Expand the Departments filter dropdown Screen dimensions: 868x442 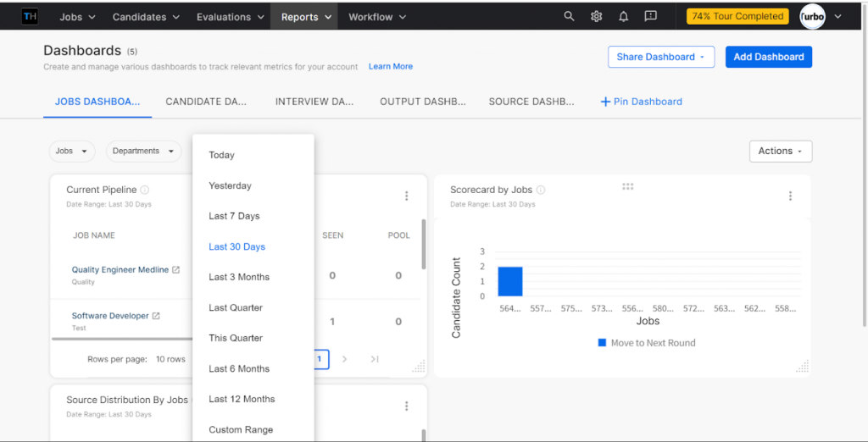pyautogui.click(x=143, y=151)
